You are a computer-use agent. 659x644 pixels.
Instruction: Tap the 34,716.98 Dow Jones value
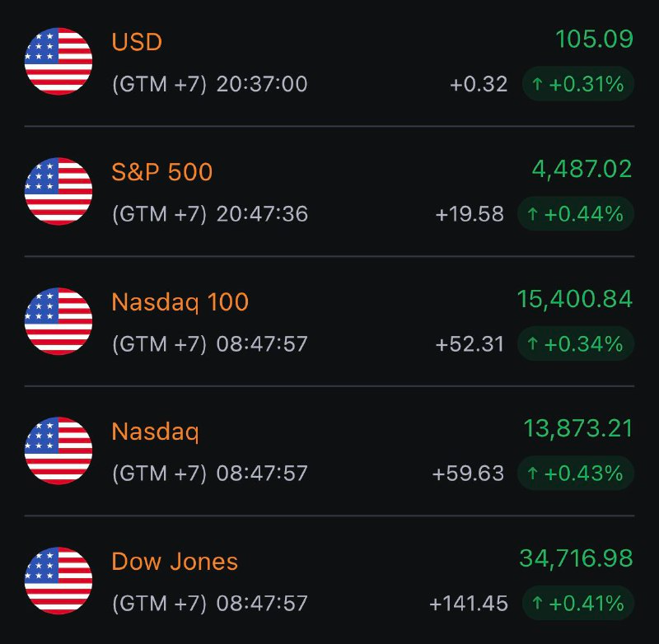[x=576, y=558]
